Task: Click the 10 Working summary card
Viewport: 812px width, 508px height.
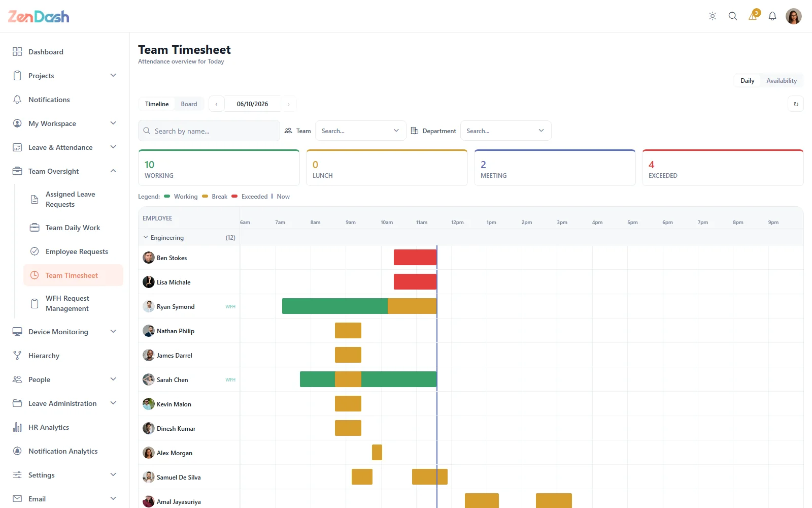Action: tap(219, 168)
